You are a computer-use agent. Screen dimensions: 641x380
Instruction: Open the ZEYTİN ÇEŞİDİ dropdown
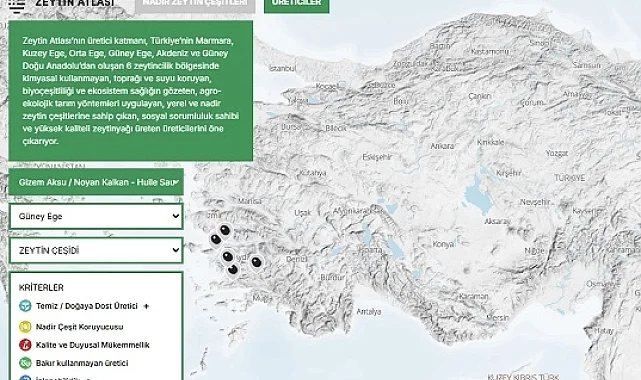point(96,250)
